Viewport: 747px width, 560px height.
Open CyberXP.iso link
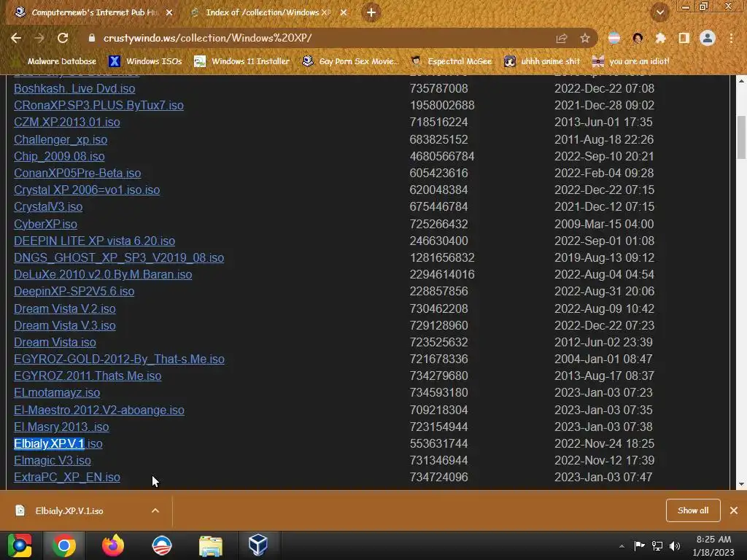(45, 224)
